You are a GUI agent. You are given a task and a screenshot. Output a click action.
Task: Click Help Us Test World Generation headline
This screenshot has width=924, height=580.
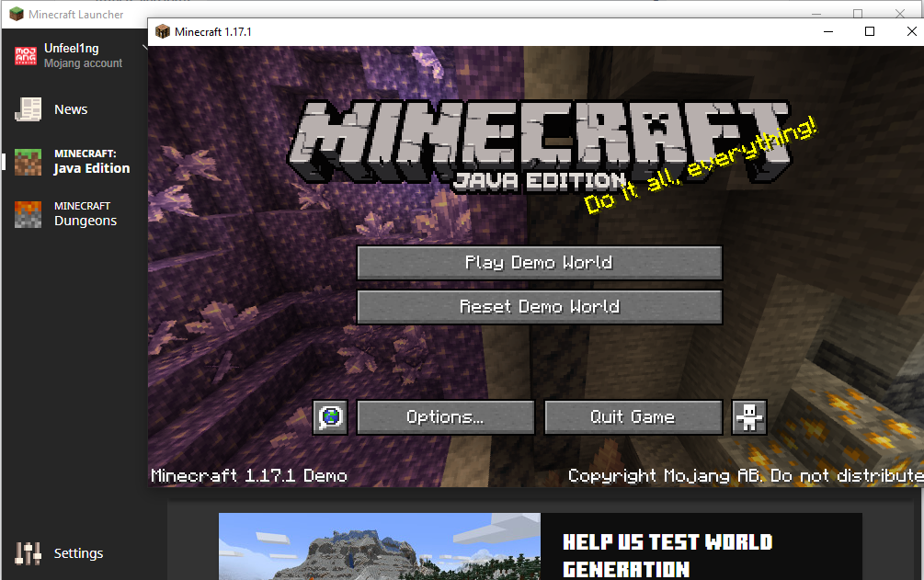pos(667,556)
